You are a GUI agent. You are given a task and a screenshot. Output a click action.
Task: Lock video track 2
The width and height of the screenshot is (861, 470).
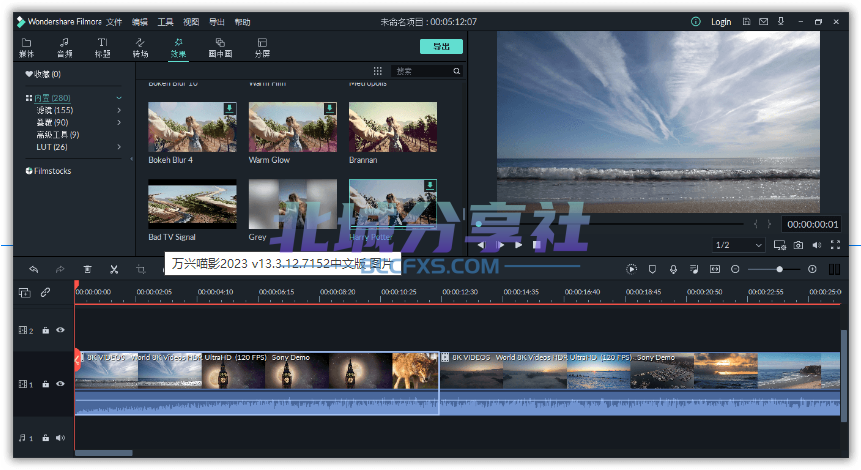tap(46, 330)
